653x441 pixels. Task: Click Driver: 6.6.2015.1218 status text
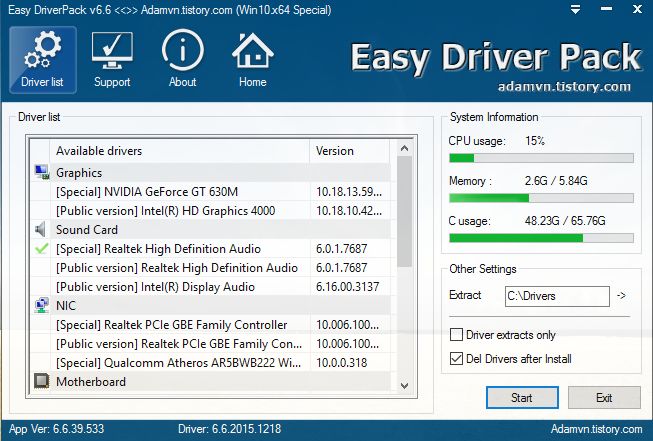click(x=229, y=429)
